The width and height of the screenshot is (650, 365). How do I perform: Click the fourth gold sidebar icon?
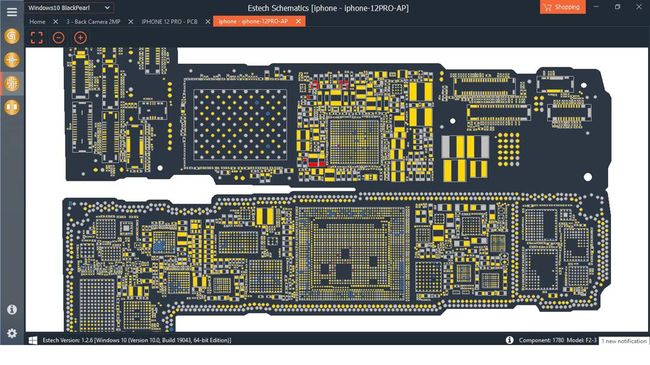pyautogui.click(x=12, y=107)
